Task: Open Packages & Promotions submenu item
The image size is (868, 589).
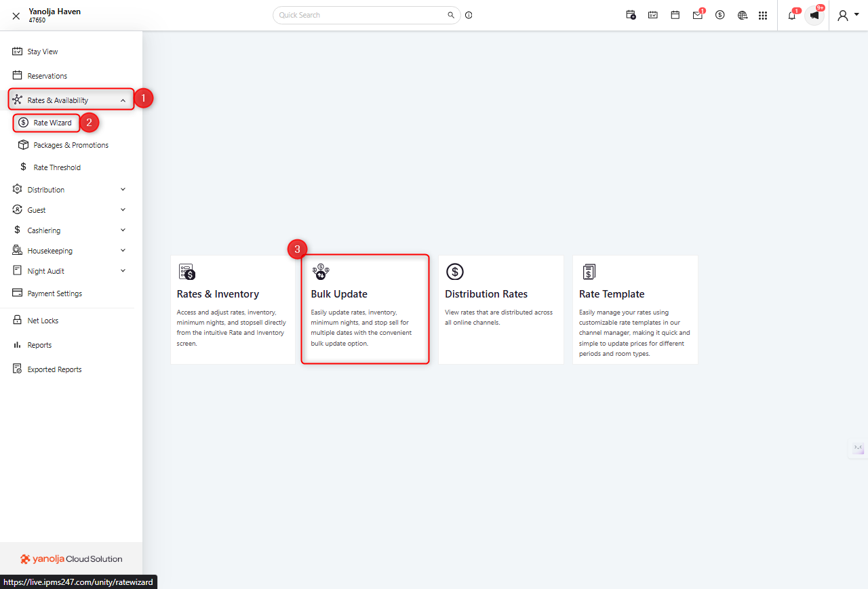Action: (x=71, y=145)
